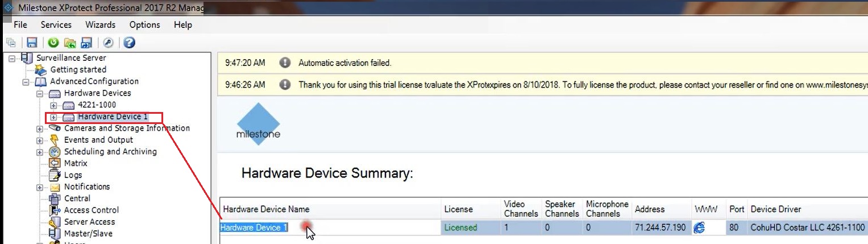Open the Services menu

pos(56,25)
